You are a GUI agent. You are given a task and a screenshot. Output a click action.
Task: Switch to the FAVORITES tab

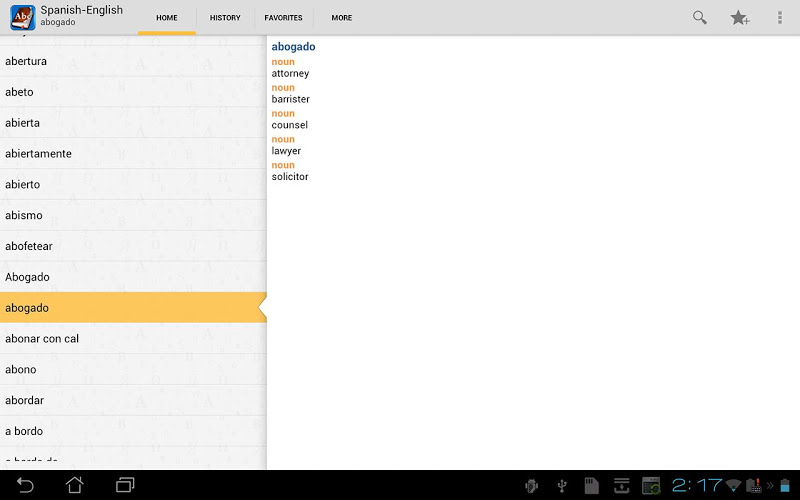(x=283, y=18)
